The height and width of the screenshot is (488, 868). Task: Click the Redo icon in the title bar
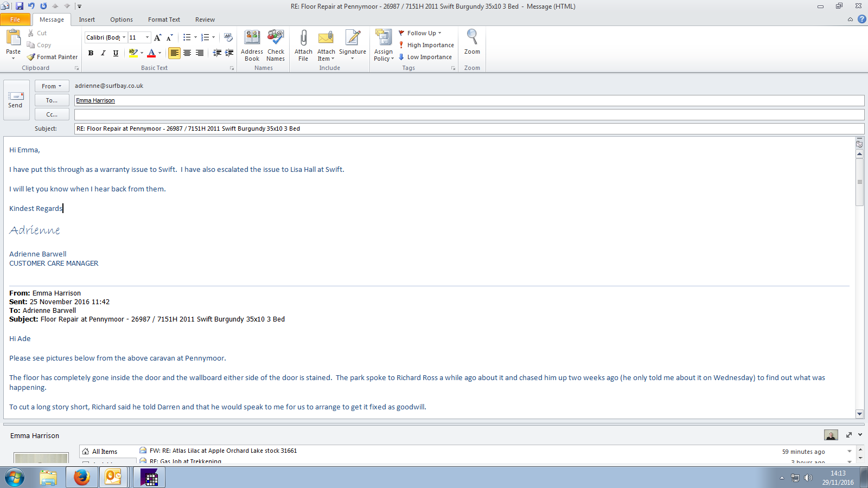43,6
